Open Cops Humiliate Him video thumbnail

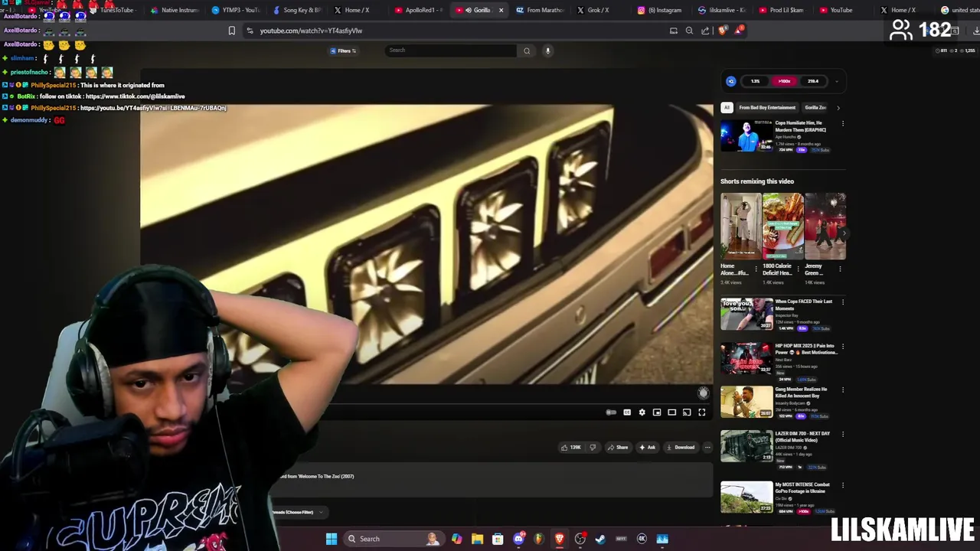click(x=746, y=136)
